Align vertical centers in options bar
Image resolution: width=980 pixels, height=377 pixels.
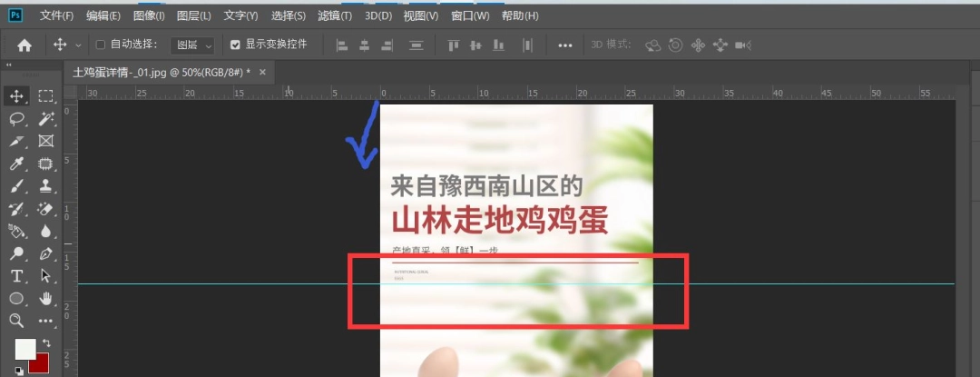475,45
